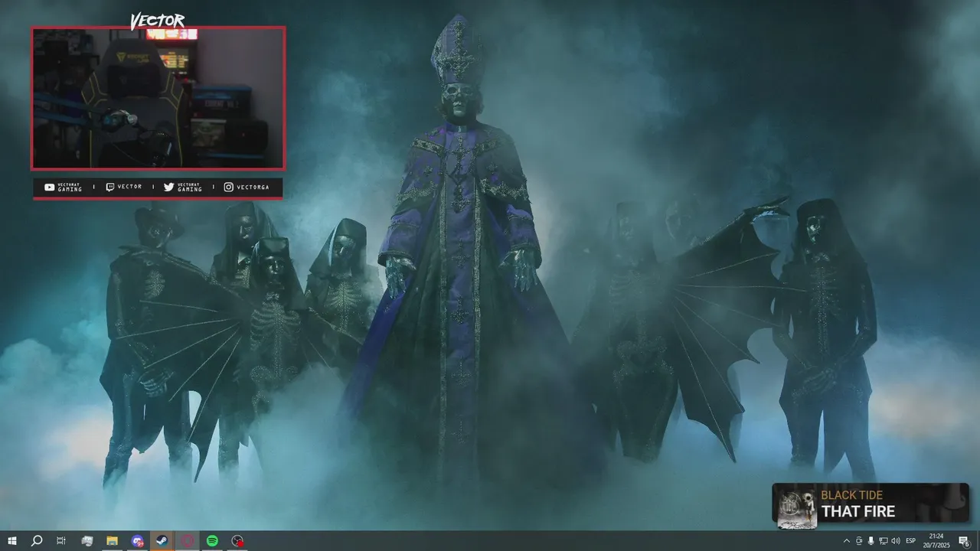Click the Twitch icon in the social bar

click(109, 187)
